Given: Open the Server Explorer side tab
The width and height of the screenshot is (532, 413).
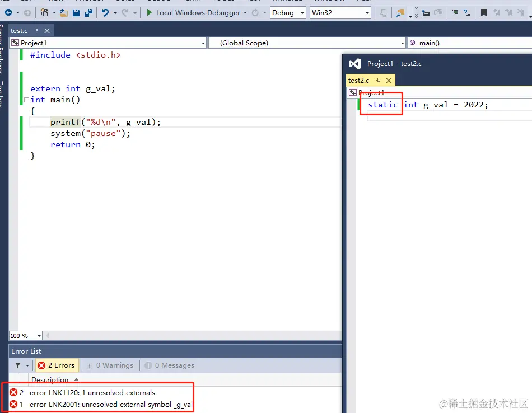Looking at the screenshot, I should [2, 49].
